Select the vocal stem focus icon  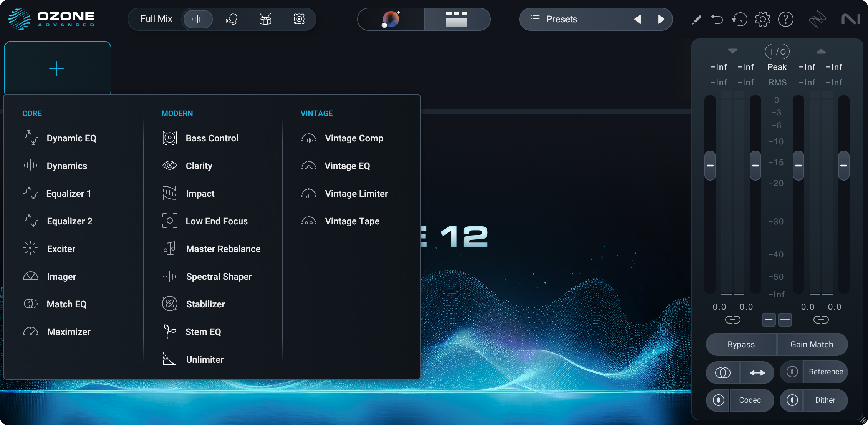coord(231,19)
